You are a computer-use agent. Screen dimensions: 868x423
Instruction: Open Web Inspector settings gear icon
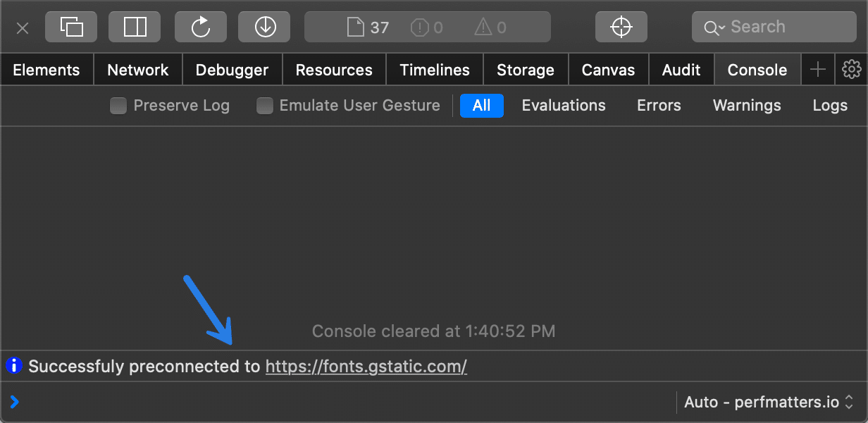coord(852,70)
